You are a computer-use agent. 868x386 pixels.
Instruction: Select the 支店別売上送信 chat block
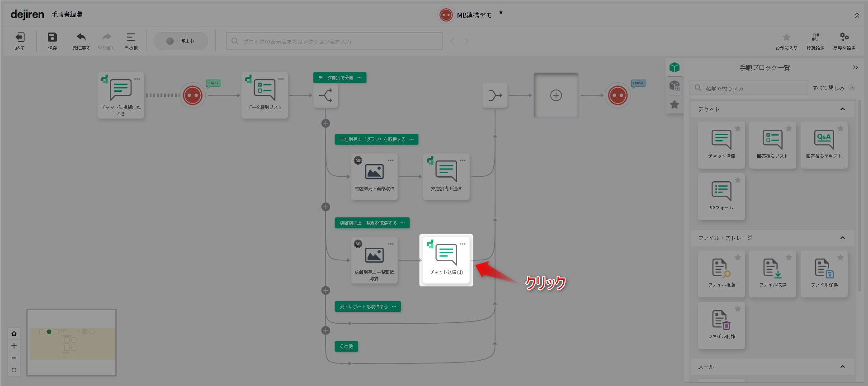click(446, 177)
